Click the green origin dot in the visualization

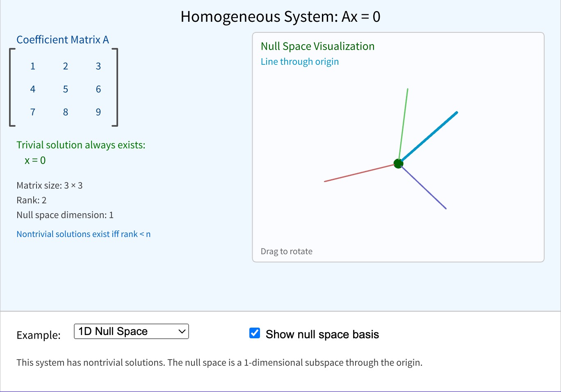pyautogui.click(x=398, y=163)
